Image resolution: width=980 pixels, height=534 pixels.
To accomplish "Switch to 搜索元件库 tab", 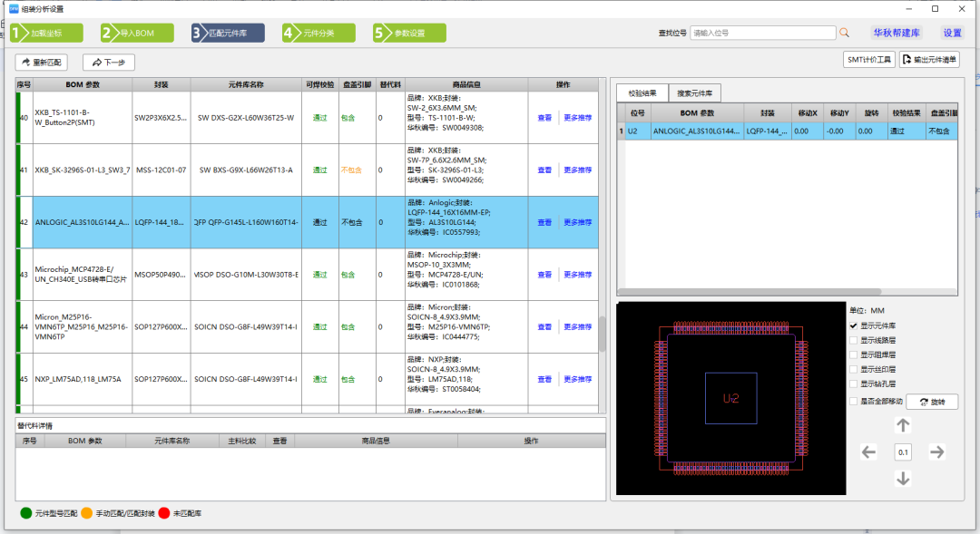I will tap(694, 93).
